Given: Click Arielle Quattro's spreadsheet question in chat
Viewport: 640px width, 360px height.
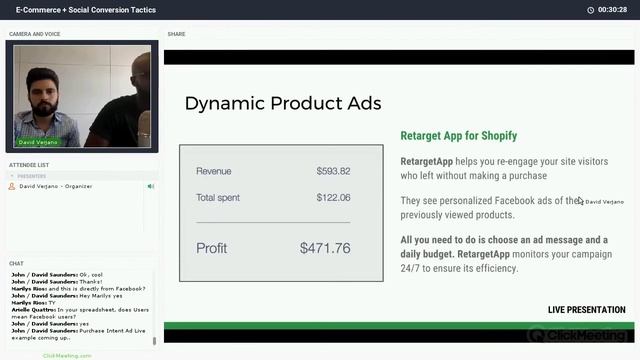Looking at the screenshot, I should pos(80,313).
